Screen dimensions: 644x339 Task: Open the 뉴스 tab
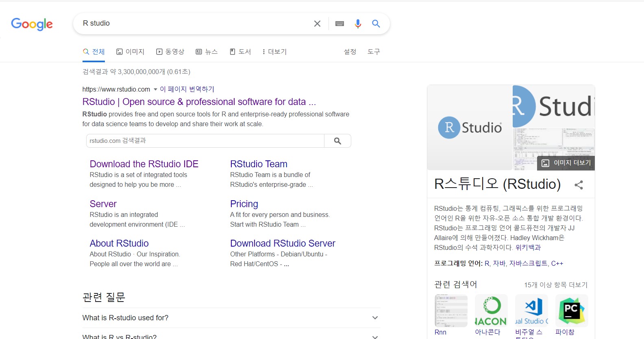click(x=207, y=52)
